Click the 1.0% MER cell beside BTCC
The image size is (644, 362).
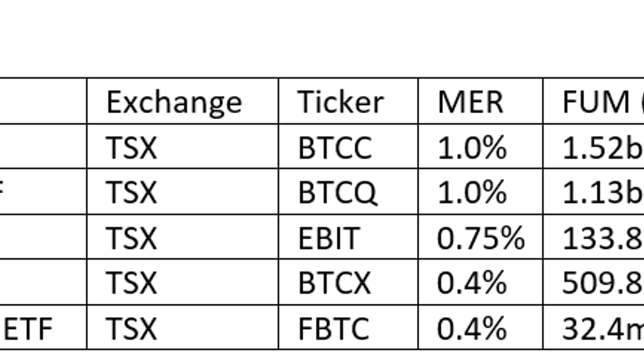480,146
